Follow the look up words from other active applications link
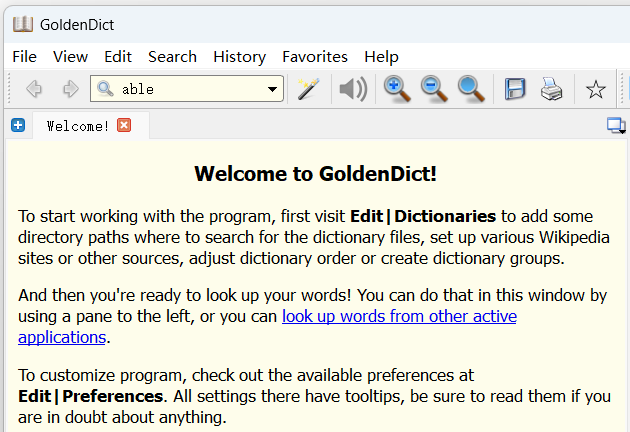This screenshot has height=432, width=630. point(399,317)
